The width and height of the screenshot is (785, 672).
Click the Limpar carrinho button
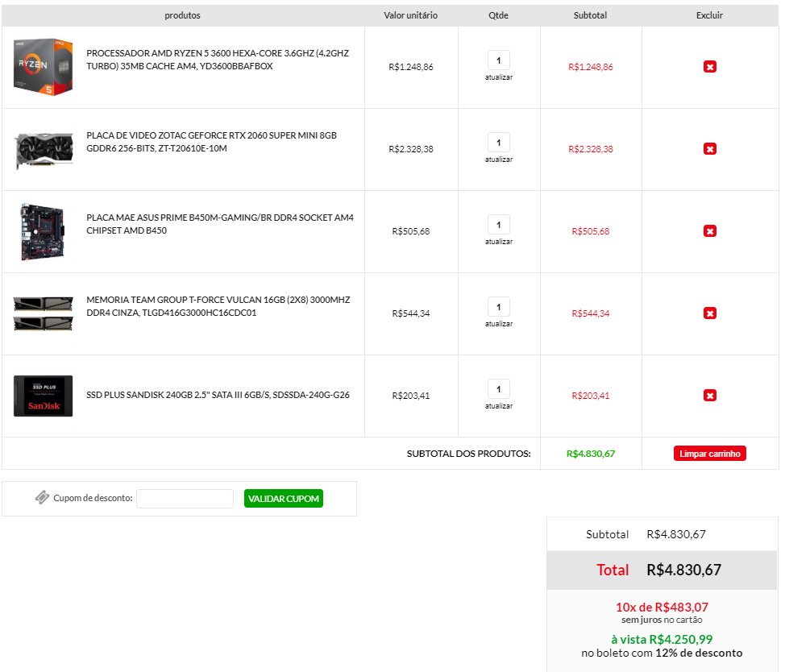709,454
